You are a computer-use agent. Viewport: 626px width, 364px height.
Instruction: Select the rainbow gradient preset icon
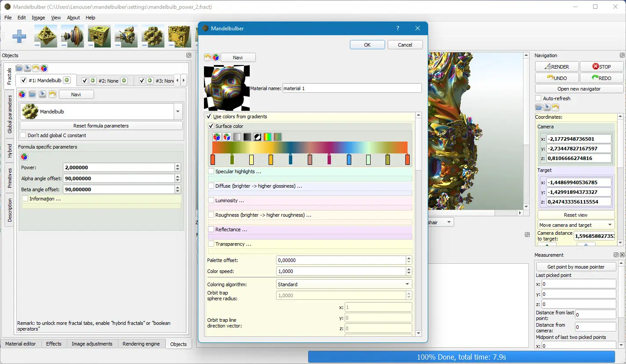point(268,137)
